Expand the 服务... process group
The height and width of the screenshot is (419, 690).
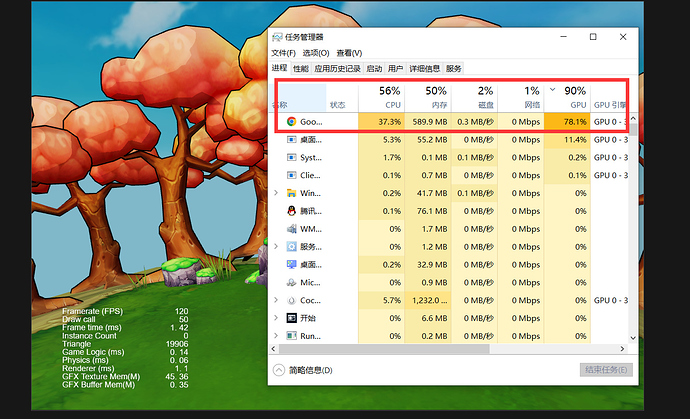pos(276,246)
